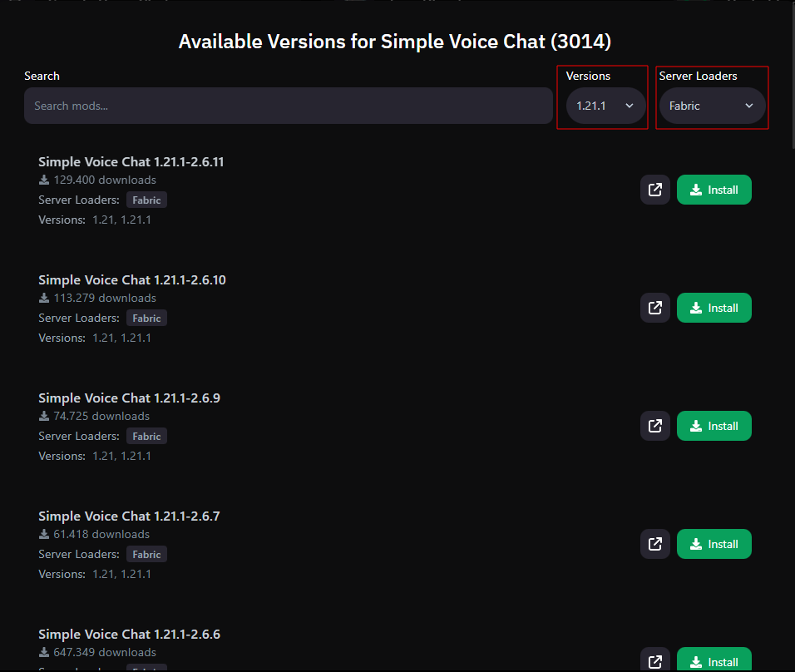
Task: Toggle Fabric loader tag on version 2.6.7
Action: pos(146,554)
